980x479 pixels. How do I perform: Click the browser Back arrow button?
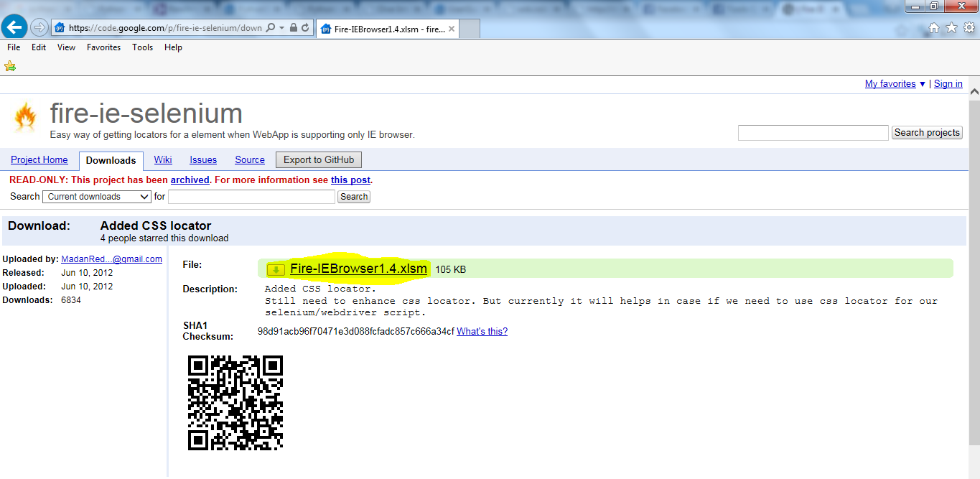pos(14,28)
